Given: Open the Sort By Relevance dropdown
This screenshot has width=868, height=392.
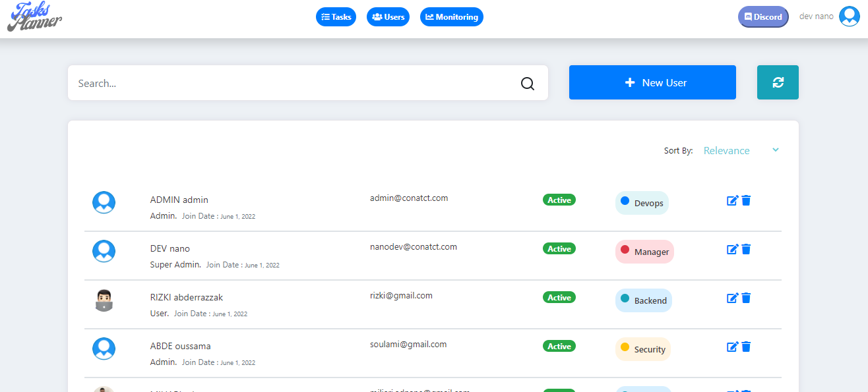Looking at the screenshot, I should [x=726, y=150].
